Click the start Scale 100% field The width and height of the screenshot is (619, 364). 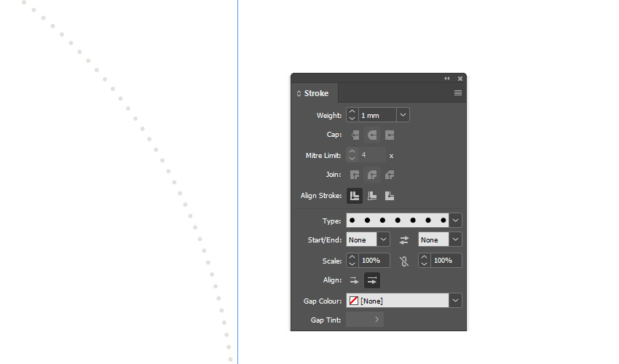pyautogui.click(x=374, y=261)
